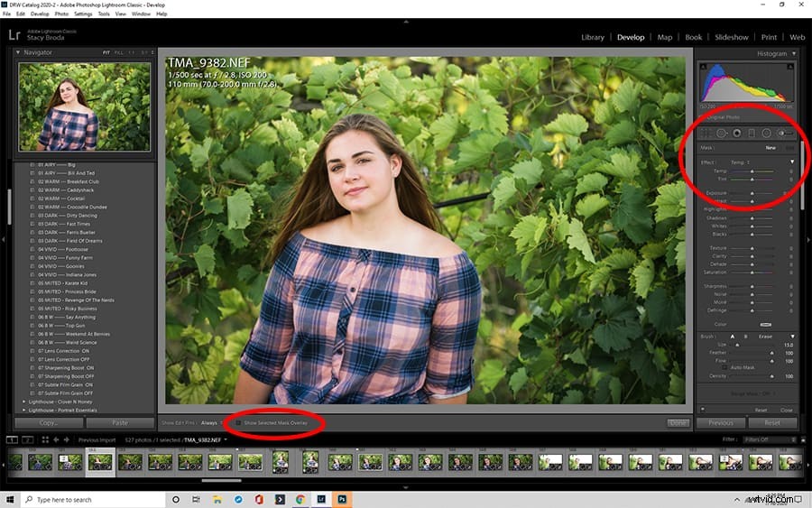
Task: Toggle the adjustment panel on/off switch icon
Action: point(703,410)
